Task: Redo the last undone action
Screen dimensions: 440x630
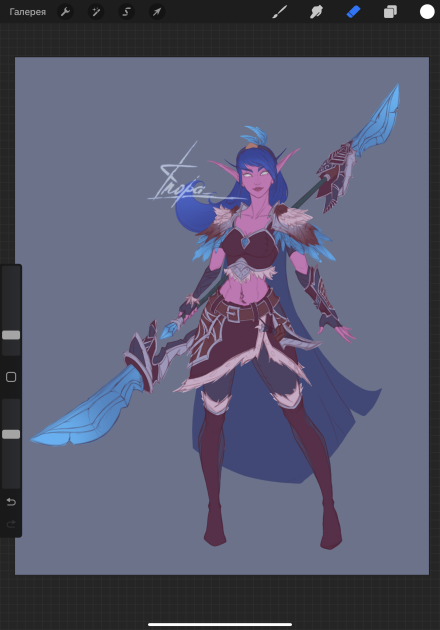Action: [11, 524]
